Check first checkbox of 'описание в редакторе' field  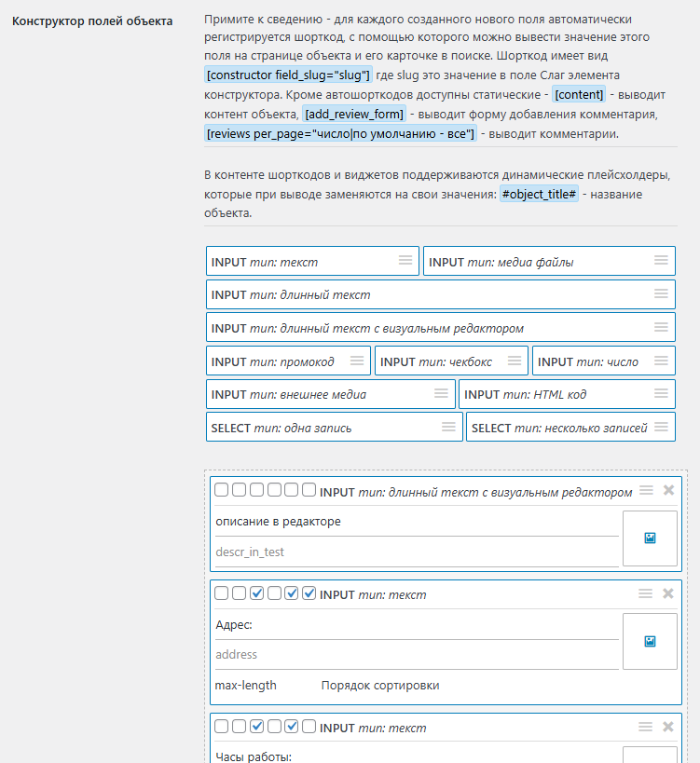click(x=221, y=490)
